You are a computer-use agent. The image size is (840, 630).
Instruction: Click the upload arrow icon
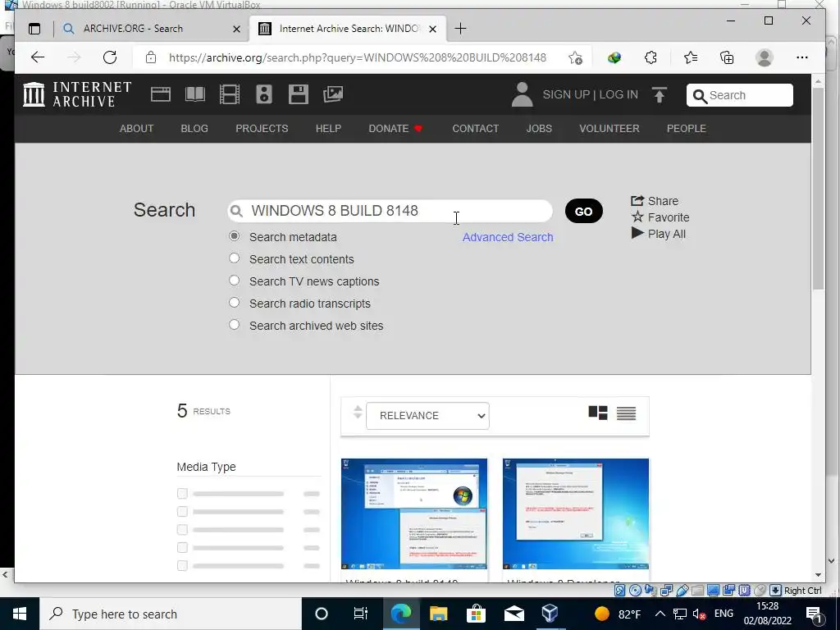(x=660, y=95)
